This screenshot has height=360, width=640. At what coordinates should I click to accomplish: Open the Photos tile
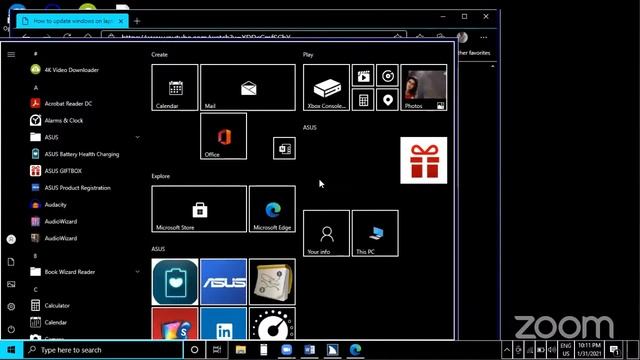[x=424, y=87]
